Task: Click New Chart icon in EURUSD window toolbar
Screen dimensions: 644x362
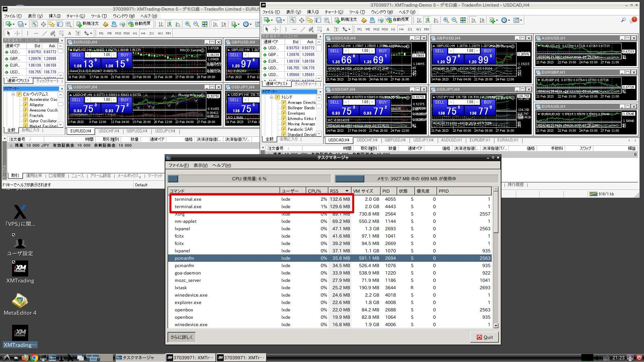Action: pos(8,24)
